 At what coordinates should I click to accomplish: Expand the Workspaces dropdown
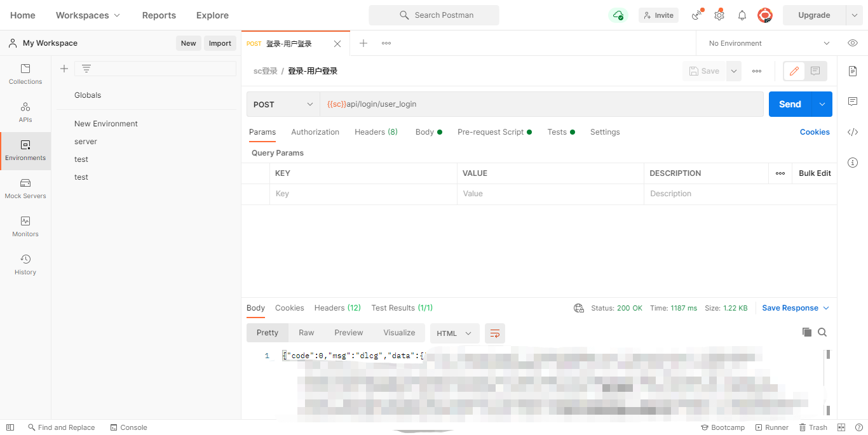[88, 15]
